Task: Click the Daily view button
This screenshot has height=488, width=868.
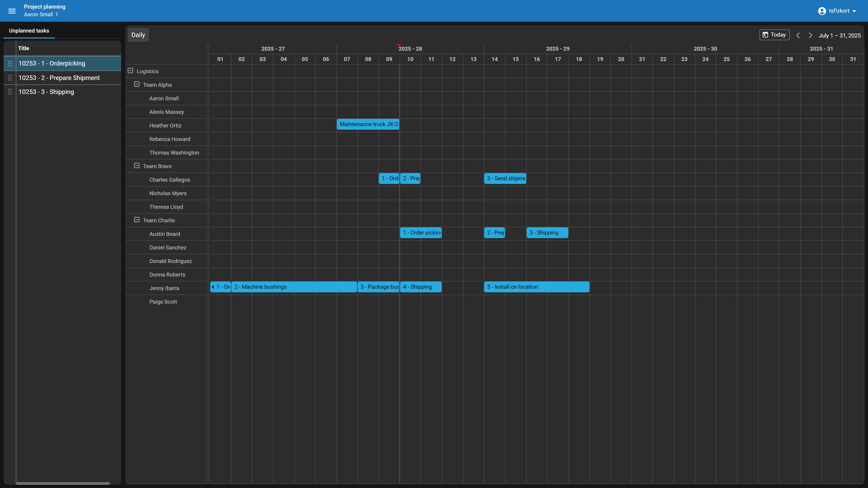Action: pos(138,35)
